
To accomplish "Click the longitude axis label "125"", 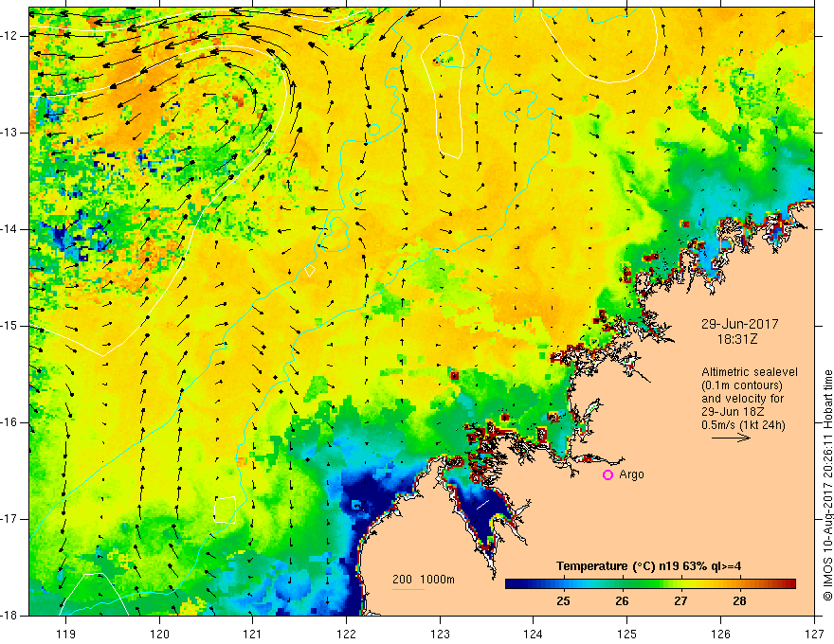I will 627,634.
